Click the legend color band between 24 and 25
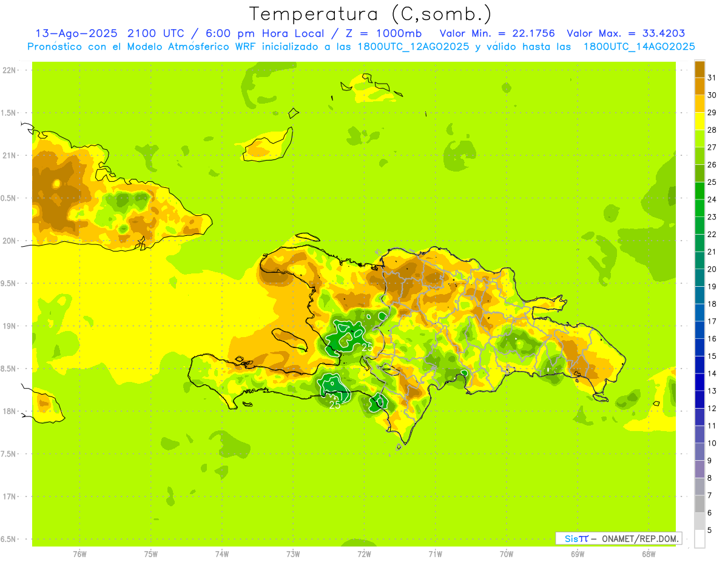The image size is (728, 562). (x=699, y=190)
